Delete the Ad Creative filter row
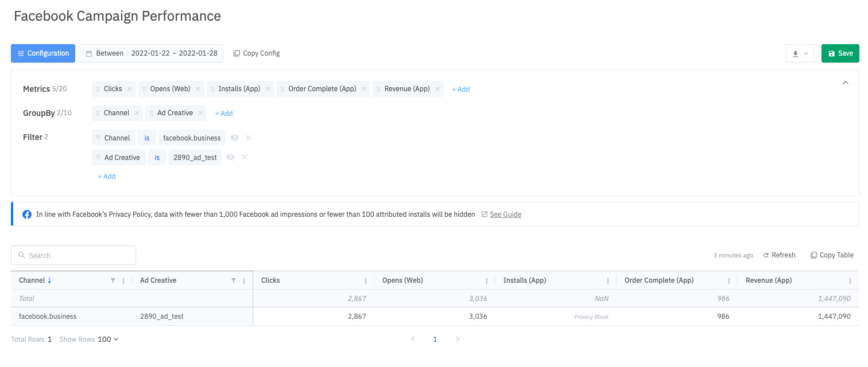Image resolution: width=868 pixels, height=367 pixels. coord(244,157)
